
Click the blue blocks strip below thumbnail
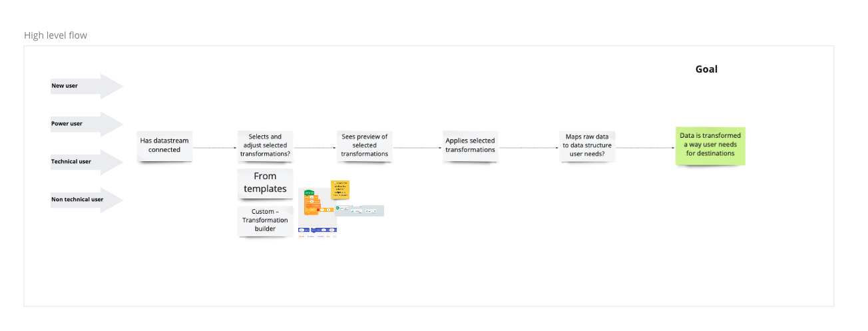318,230
